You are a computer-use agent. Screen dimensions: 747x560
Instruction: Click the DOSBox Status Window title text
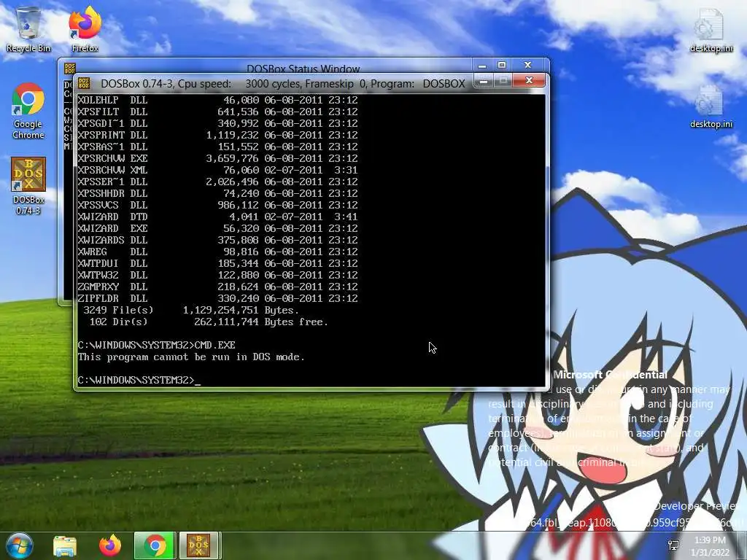tap(303, 69)
